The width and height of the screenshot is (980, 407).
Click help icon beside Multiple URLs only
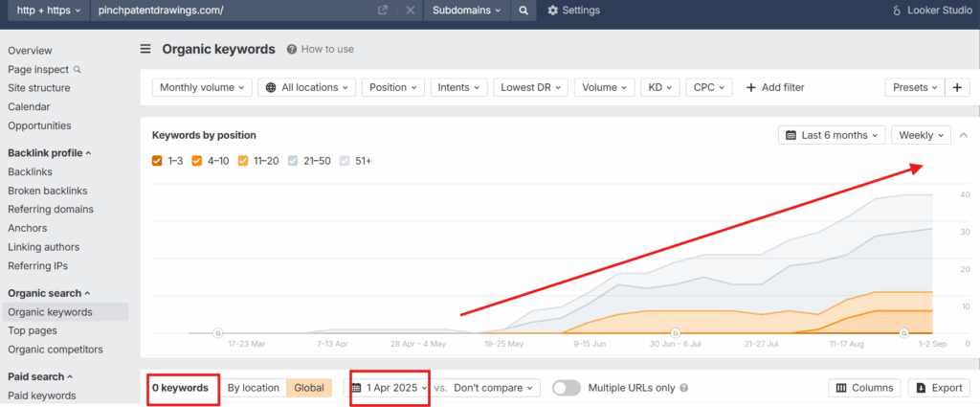click(683, 388)
